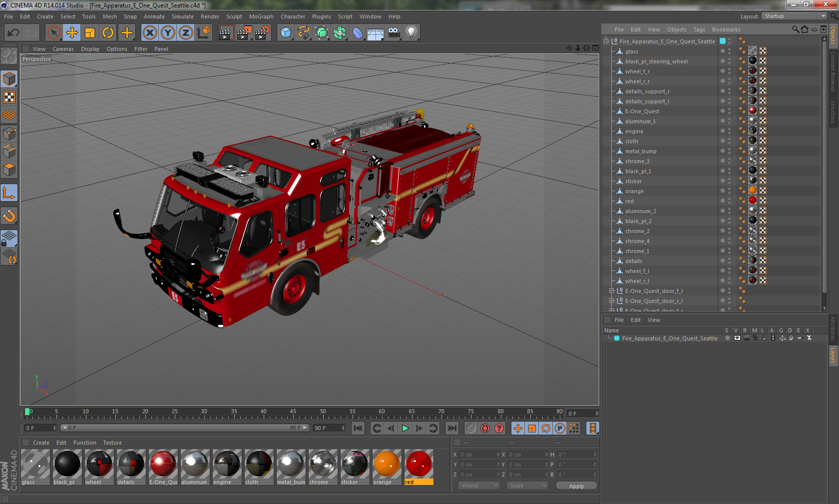The width and height of the screenshot is (839, 504).
Task: Add a Cube primitive object
Action: [286, 33]
